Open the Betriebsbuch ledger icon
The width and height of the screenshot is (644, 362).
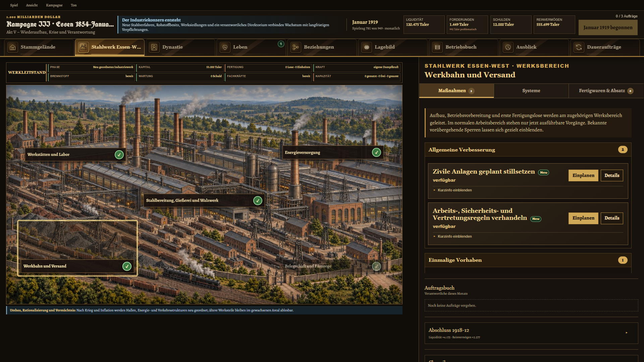click(x=437, y=47)
